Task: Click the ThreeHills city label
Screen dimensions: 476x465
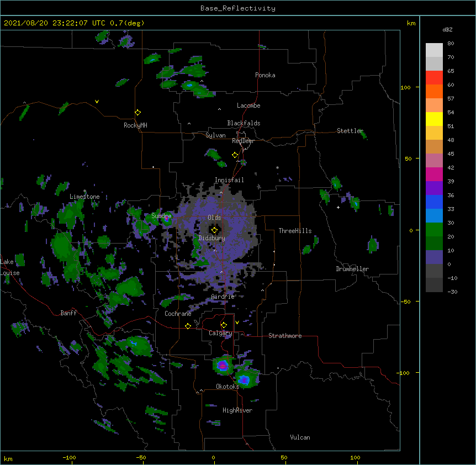Action: tap(295, 231)
